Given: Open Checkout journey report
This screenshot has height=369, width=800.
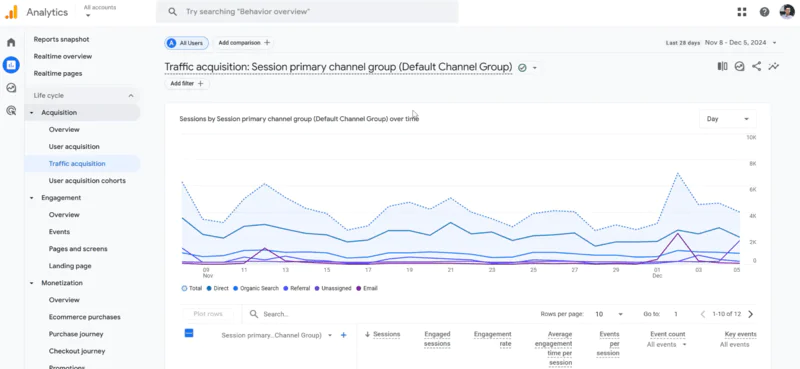Looking at the screenshot, I should [77, 351].
